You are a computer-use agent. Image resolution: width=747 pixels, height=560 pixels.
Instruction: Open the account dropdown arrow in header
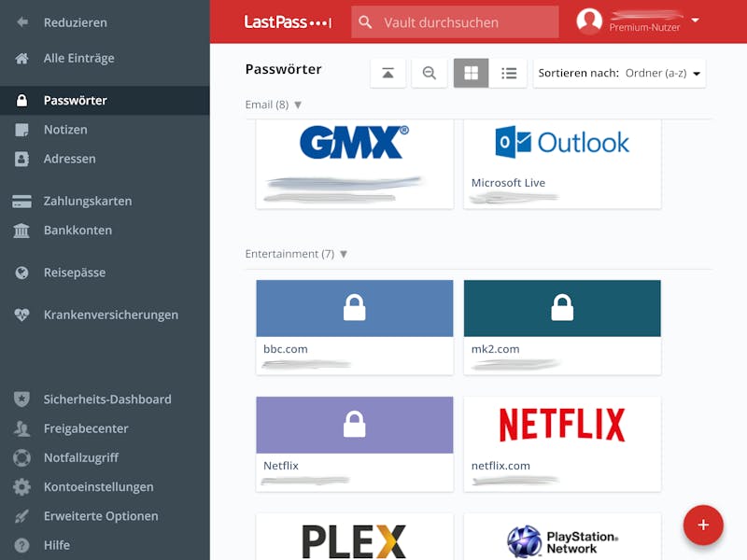pyautogui.click(x=695, y=20)
